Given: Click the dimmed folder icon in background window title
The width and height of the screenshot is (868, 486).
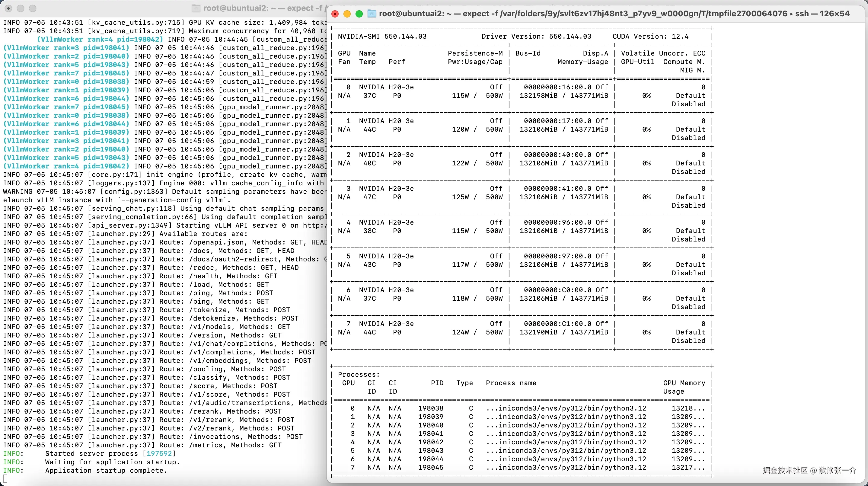Looking at the screenshot, I should (x=196, y=8).
